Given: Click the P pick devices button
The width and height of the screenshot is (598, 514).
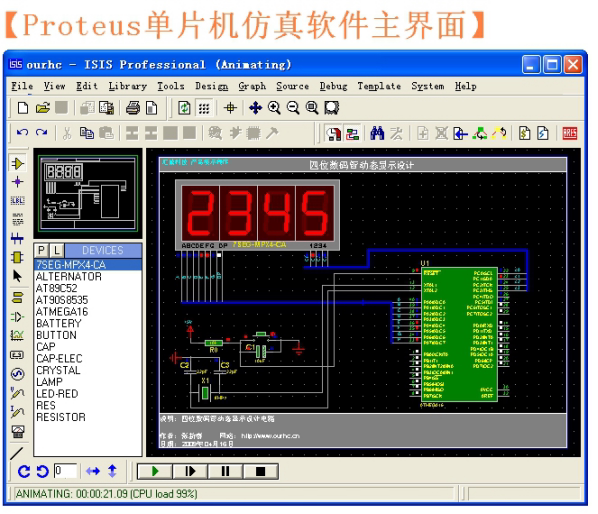Looking at the screenshot, I should pyautogui.click(x=41, y=251).
